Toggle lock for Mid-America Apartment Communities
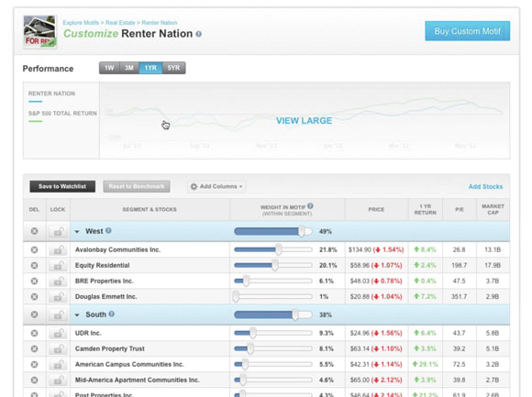The width and height of the screenshot is (532, 397). [x=58, y=380]
